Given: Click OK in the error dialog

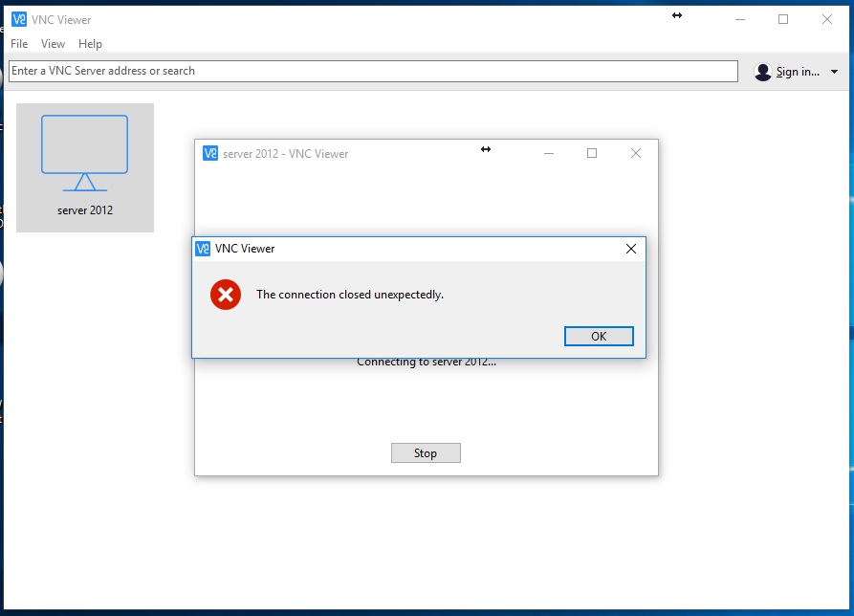Looking at the screenshot, I should click(x=599, y=336).
